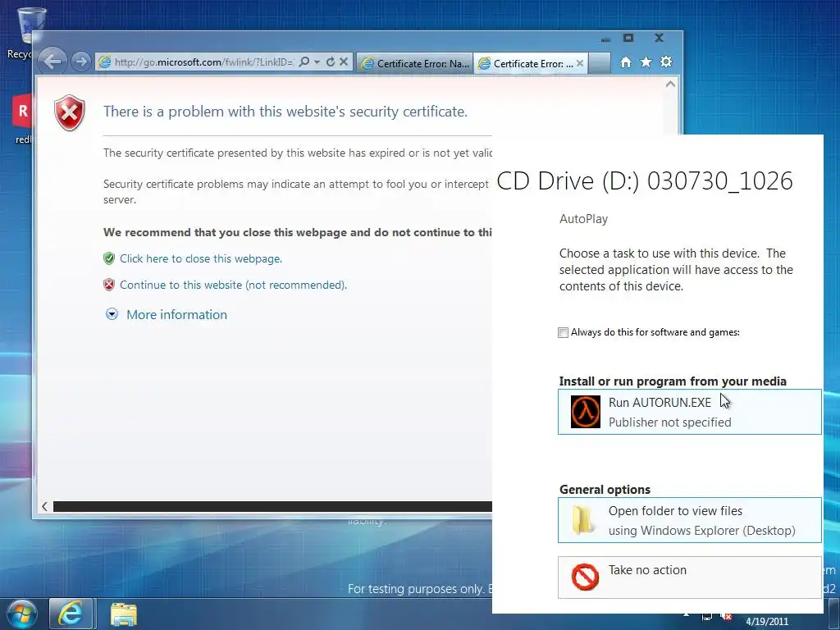Click 'using Windows Explorer (Desktop)' text
The image size is (840, 630).
pyautogui.click(x=702, y=531)
